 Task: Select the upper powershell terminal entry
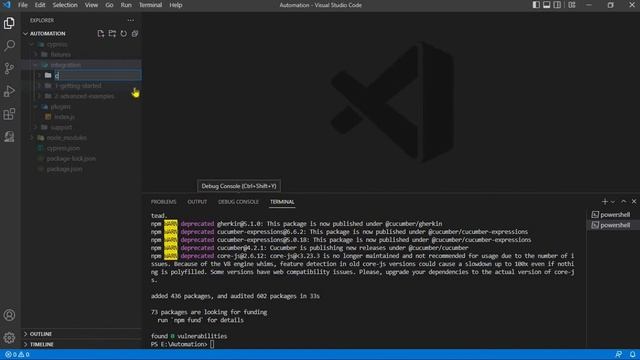point(613,215)
